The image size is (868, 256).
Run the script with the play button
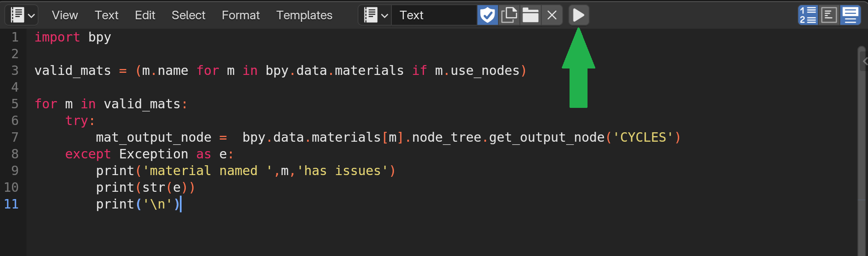pyautogui.click(x=579, y=15)
